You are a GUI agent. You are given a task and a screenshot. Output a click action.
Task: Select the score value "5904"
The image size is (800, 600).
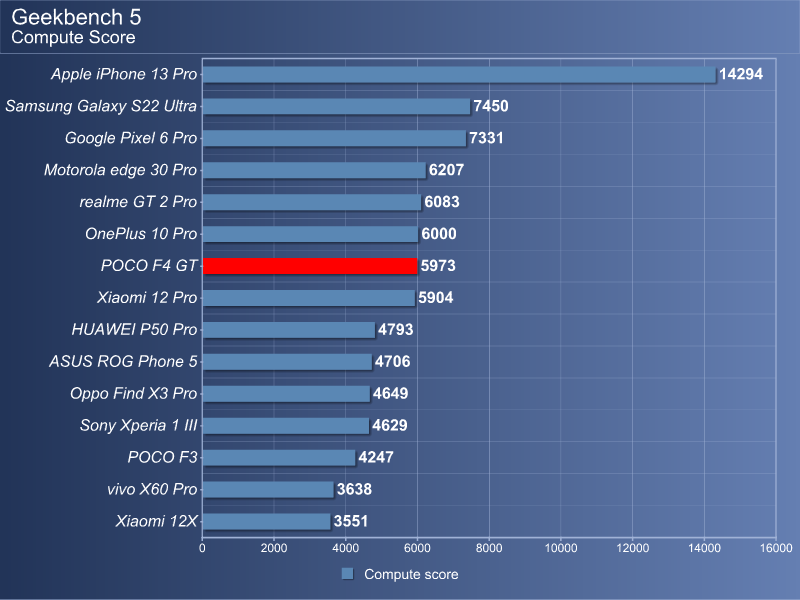(436, 297)
